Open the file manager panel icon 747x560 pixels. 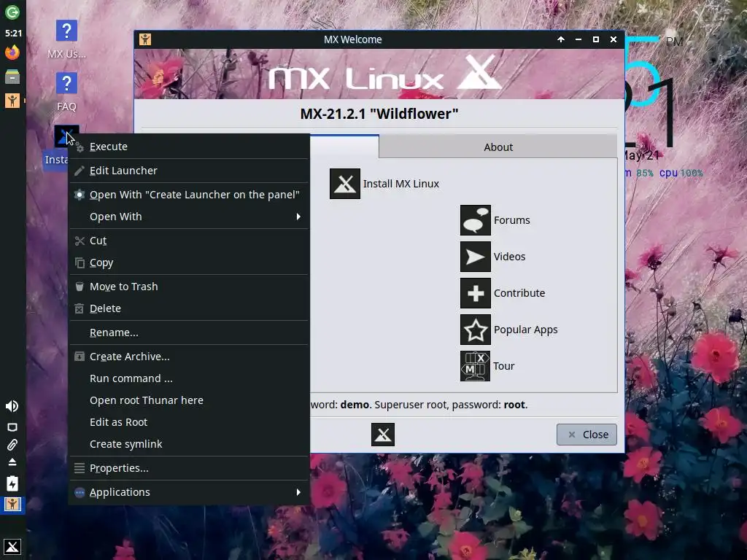point(12,76)
